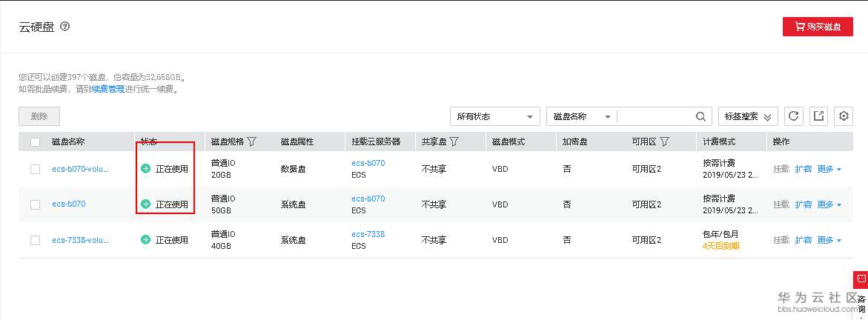Open disk ecs-7338-volu... name link
The image size is (868, 320).
[x=80, y=240]
